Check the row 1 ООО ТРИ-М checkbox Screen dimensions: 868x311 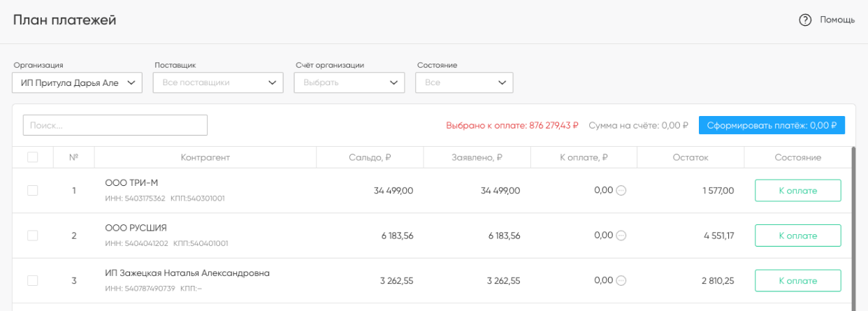pyautogui.click(x=32, y=190)
